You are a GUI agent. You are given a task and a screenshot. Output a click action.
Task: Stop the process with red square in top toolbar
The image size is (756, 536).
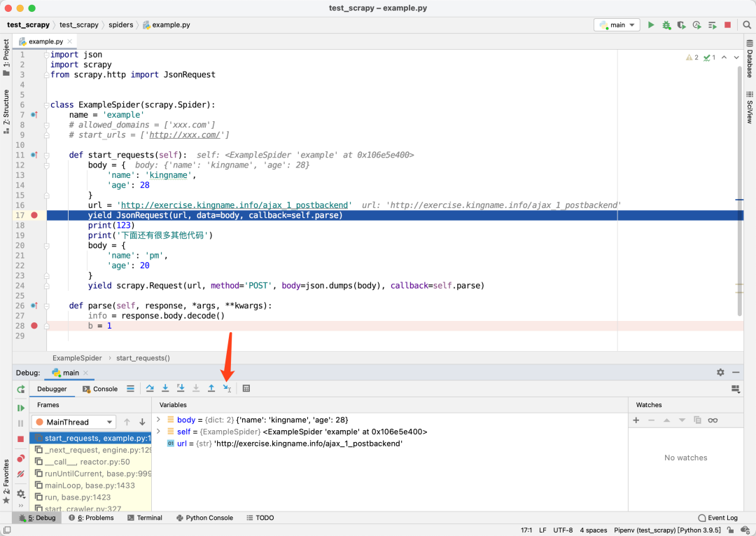point(727,25)
